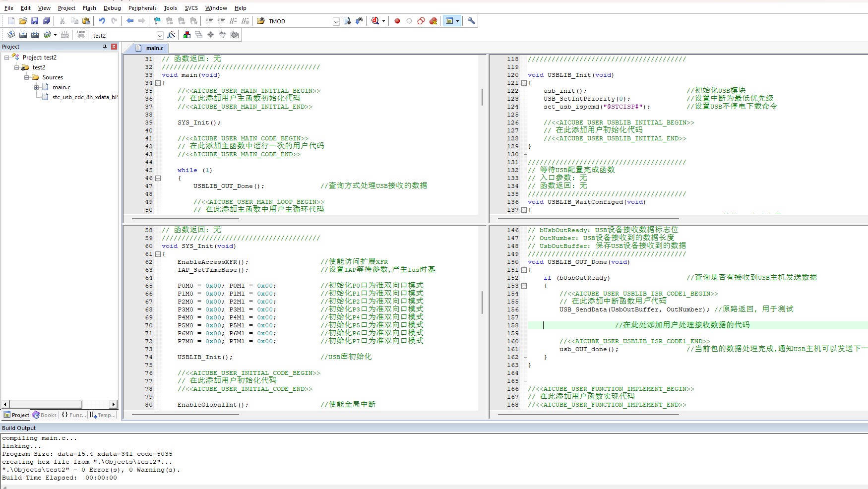Translate the current file icon
Image resolution: width=868 pixels, height=489 pixels.
(x=11, y=35)
